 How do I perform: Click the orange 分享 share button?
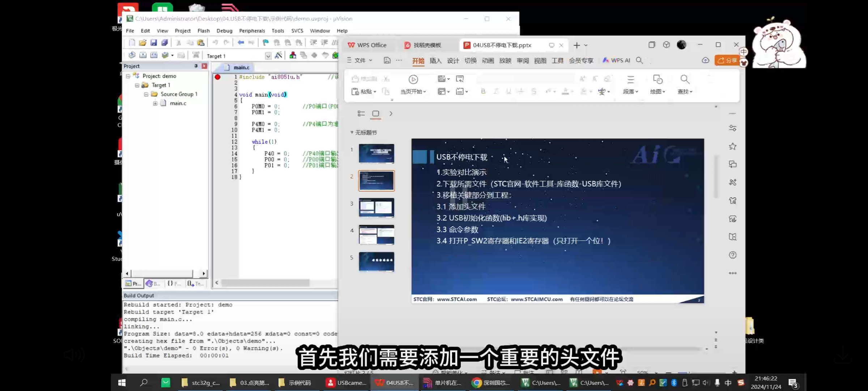click(727, 60)
